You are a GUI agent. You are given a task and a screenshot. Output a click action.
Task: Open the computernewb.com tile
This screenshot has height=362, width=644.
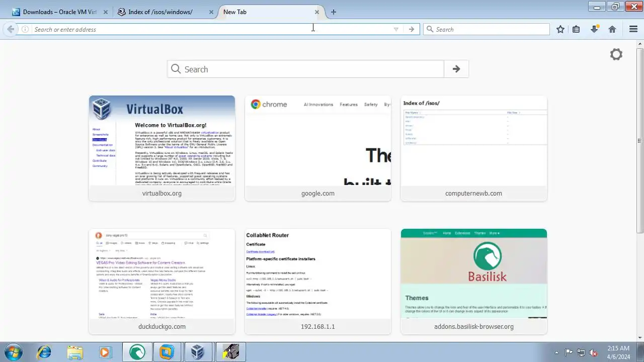pos(474,148)
